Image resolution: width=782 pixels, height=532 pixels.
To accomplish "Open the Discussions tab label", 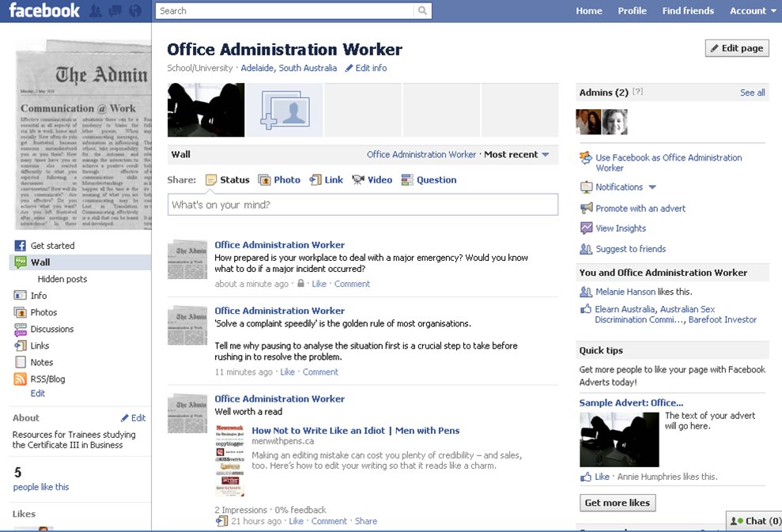I will (x=52, y=329).
